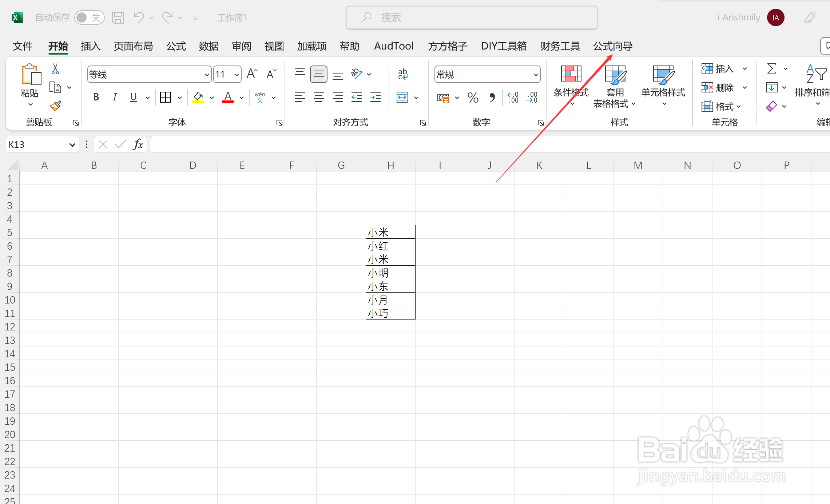Click the Clear eraser icon
The width and height of the screenshot is (830, 504).
click(x=771, y=106)
